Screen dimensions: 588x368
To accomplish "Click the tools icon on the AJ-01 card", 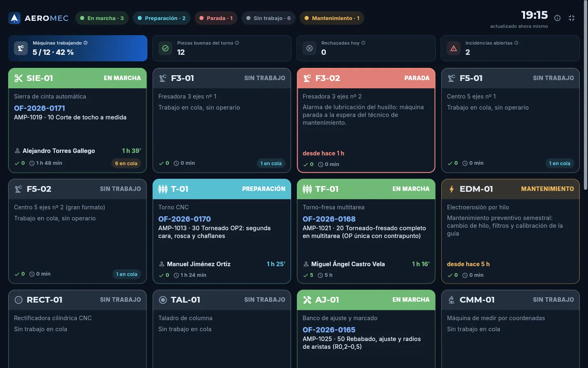I will click(x=307, y=300).
